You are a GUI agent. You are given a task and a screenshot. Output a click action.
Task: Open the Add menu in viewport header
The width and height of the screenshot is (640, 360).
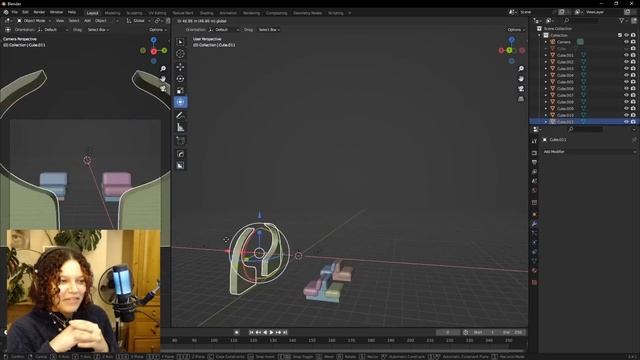pyautogui.click(x=87, y=20)
